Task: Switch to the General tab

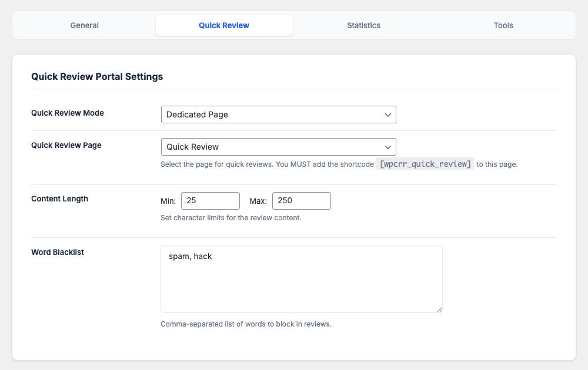Action: tap(84, 25)
